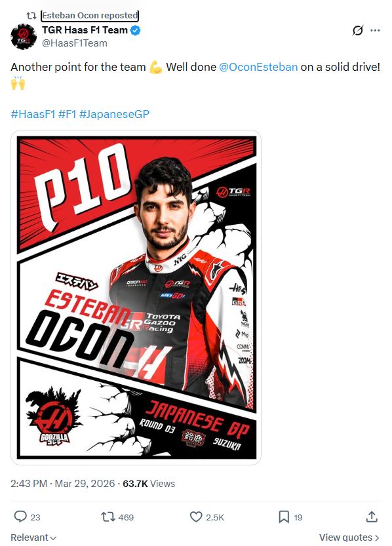Open the three-dot more options menu
Screen dimensions: 392x546
point(375,30)
